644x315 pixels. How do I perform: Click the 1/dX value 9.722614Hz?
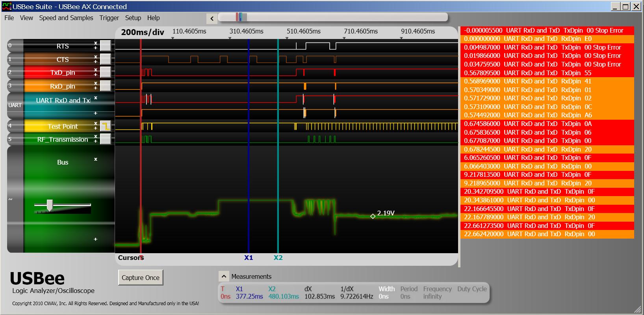pos(357,296)
